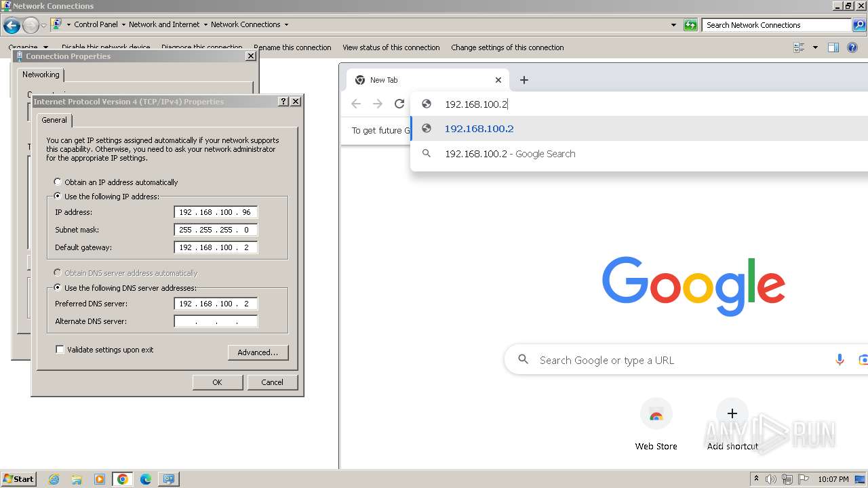
Task: Switch to Chrome in the taskbar
Action: point(123,479)
